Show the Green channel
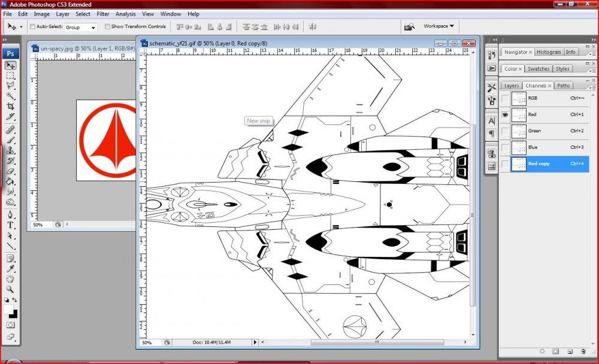Viewport: 599px width, 364px height. tap(505, 131)
